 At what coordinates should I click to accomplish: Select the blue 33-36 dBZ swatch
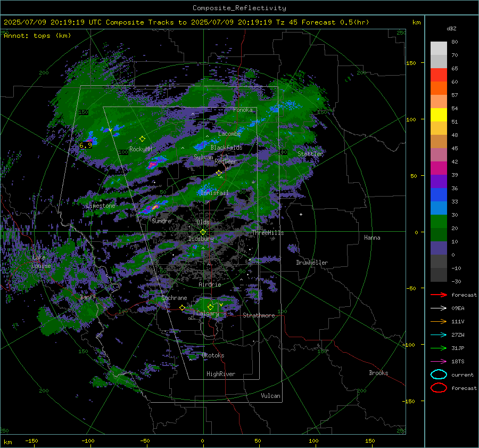click(439, 195)
